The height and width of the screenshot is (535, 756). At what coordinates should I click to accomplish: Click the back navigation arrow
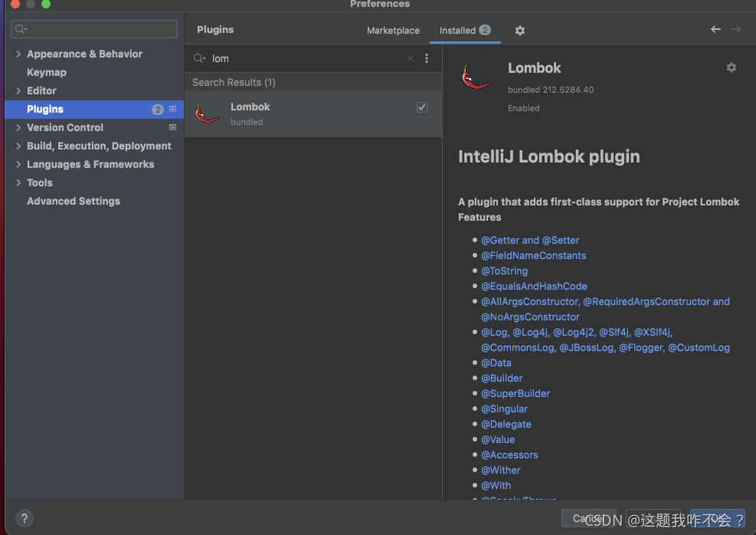tap(715, 29)
